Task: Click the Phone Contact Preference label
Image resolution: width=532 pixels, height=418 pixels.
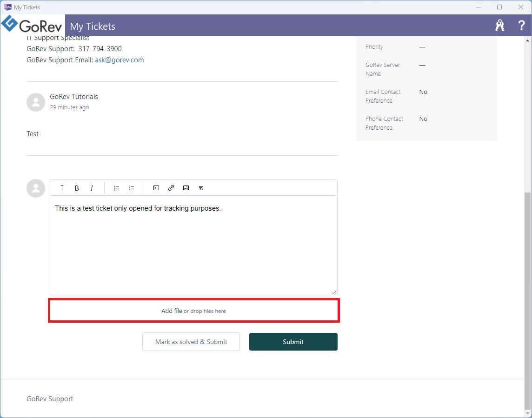Action: (385, 123)
